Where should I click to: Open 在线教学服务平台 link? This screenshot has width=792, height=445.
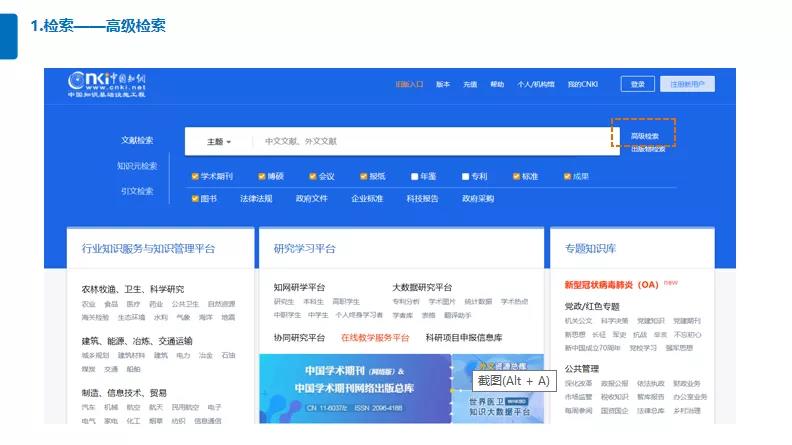coord(375,337)
